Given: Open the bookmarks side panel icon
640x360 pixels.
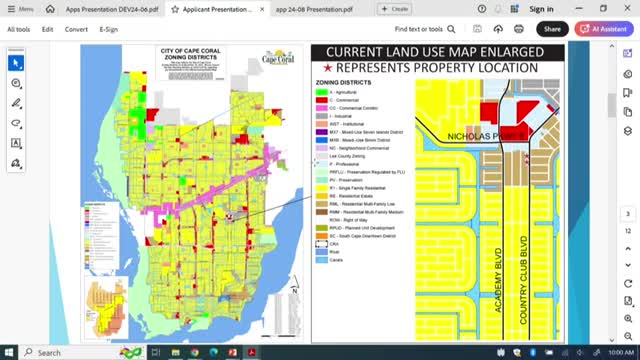Looking at the screenshot, I should tap(628, 93).
